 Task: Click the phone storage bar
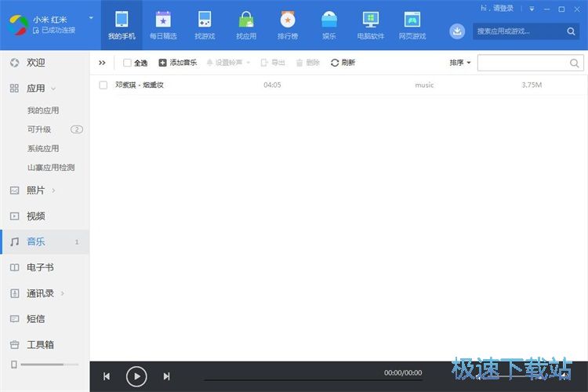[x=49, y=365]
